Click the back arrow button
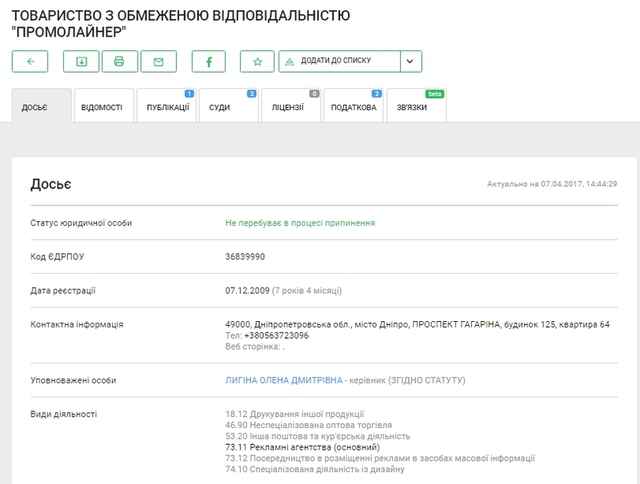Viewport: 640px width, 484px height. [30, 61]
